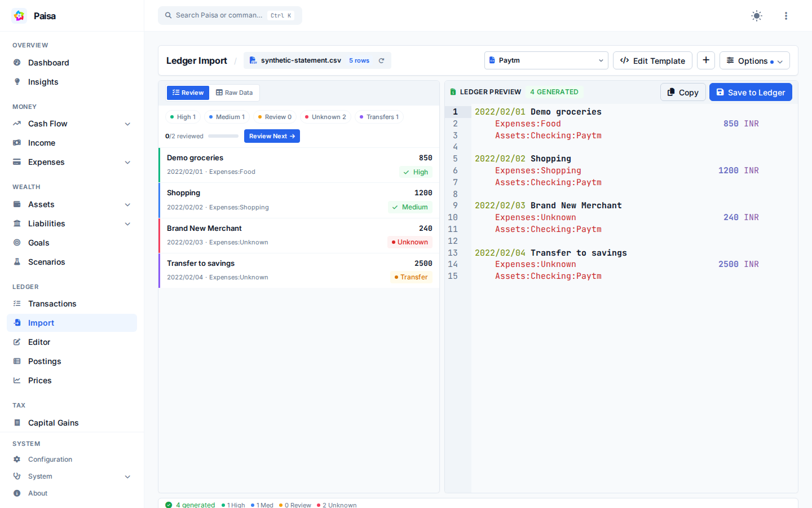Click line number 13 in ledger preview gutter

pyautogui.click(x=453, y=253)
